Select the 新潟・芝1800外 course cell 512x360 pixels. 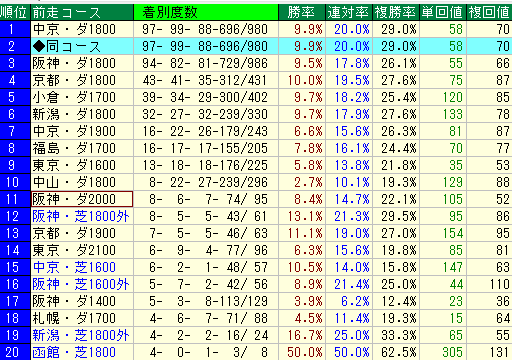82,335
